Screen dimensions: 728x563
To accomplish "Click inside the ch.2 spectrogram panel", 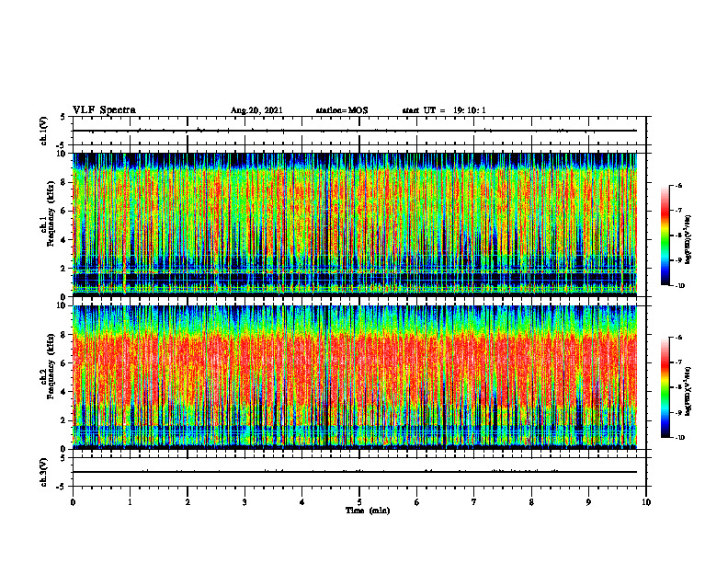I will (x=355, y=377).
